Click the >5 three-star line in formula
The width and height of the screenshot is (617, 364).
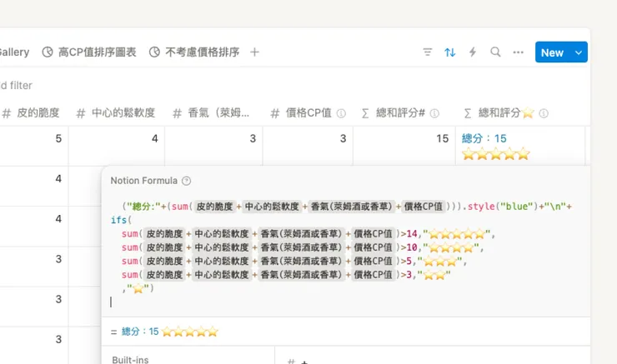pos(294,262)
